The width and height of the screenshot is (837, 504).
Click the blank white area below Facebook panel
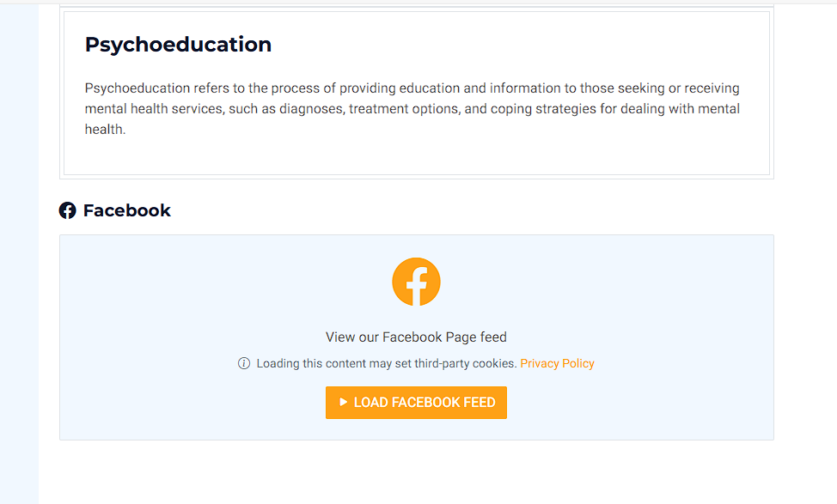(416, 472)
